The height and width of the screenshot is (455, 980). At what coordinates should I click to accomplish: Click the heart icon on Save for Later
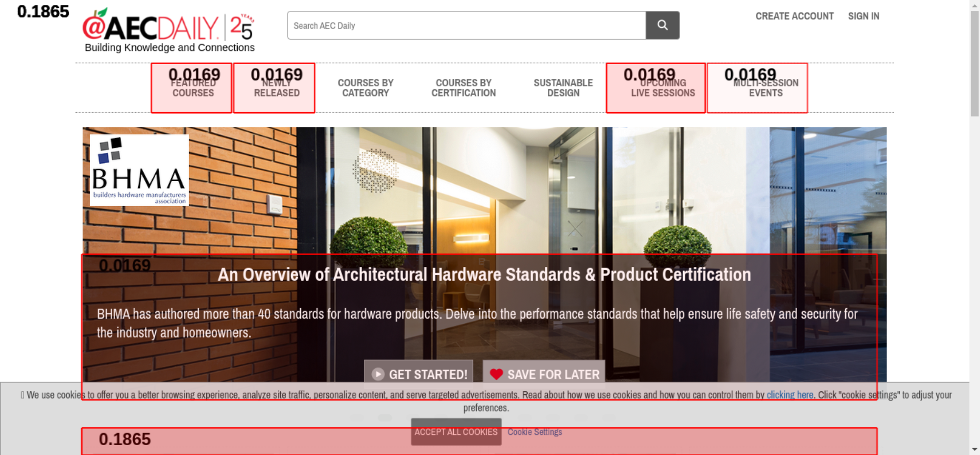[496, 374]
